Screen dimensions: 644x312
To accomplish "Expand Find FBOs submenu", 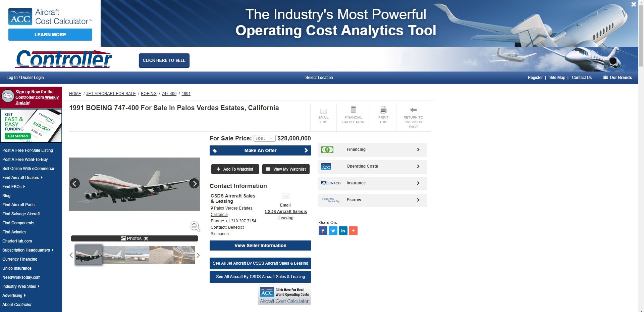I will click(24, 187).
